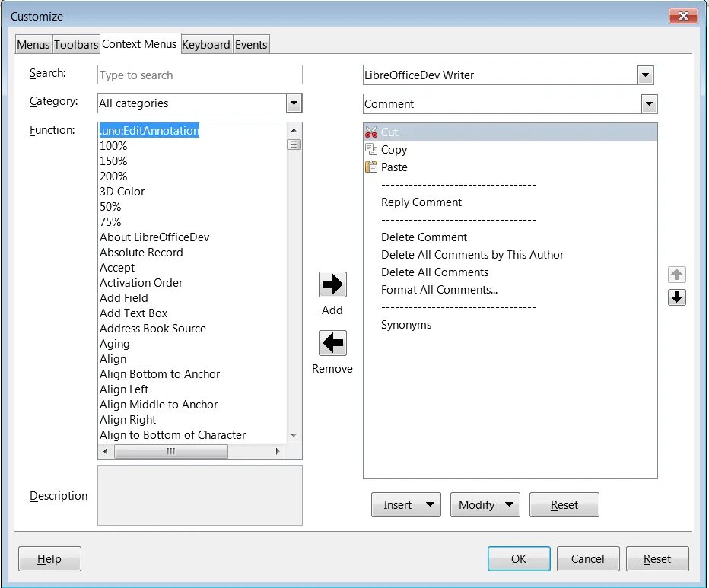709x588 pixels.
Task: Close the Customize dialog
Action: (684, 16)
